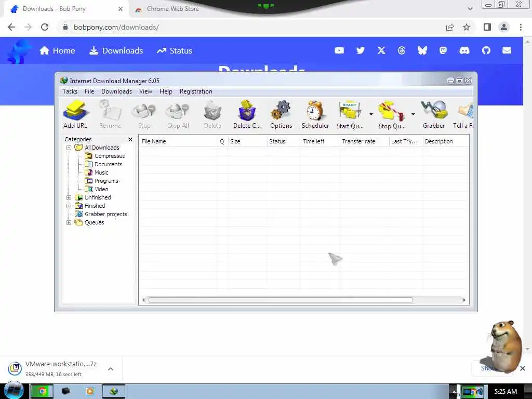The height and width of the screenshot is (399, 532).
Task: Select the Video category
Action: coord(97,189)
